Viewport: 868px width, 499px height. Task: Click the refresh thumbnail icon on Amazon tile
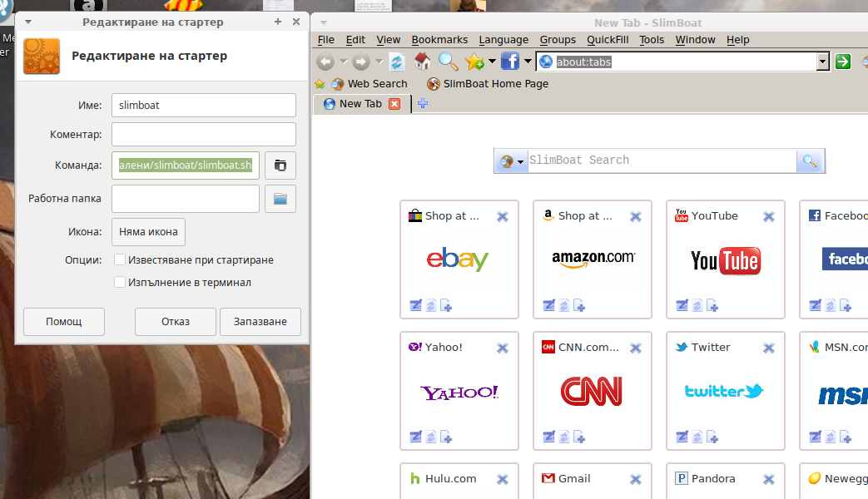[564, 305]
